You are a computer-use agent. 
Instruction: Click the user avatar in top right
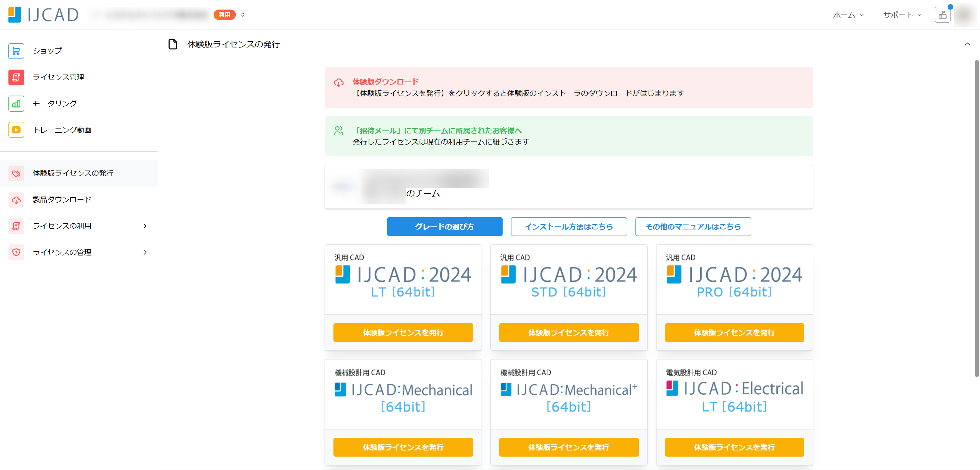click(x=964, y=15)
